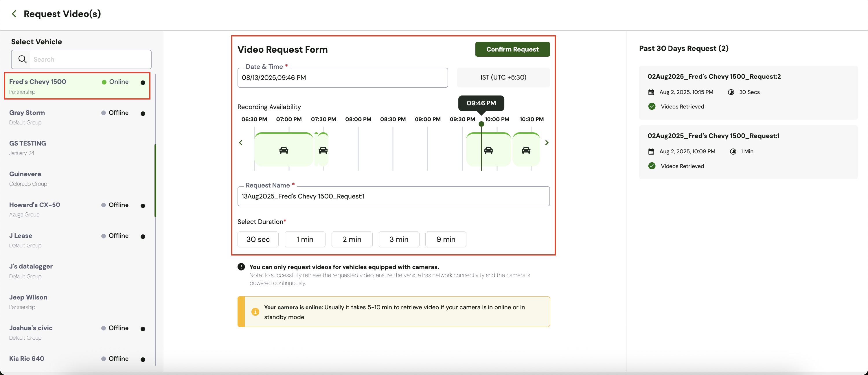Click the "Past 30 Days Request (2)" heading
This screenshot has width=868, height=375.
(684, 48)
